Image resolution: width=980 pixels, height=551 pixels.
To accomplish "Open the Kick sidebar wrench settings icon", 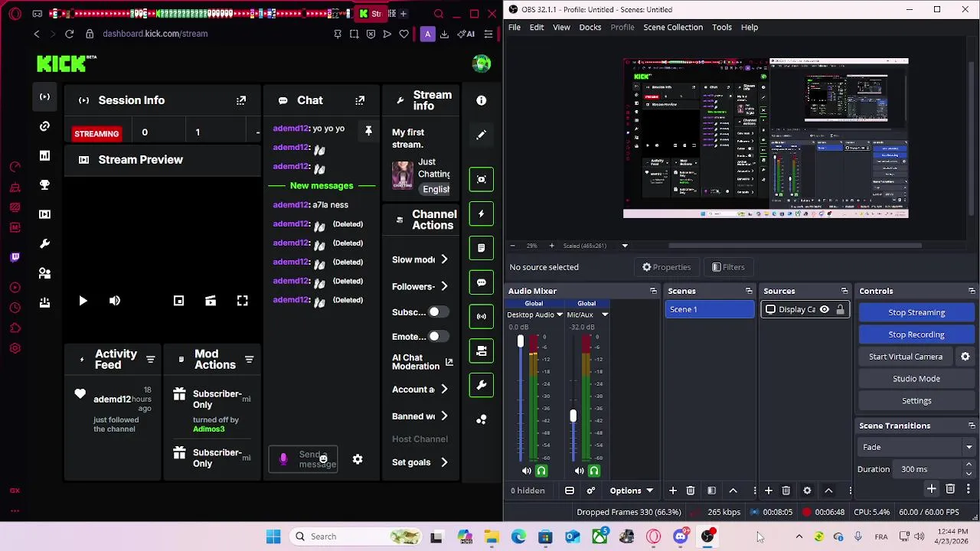I will tap(44, 243).
